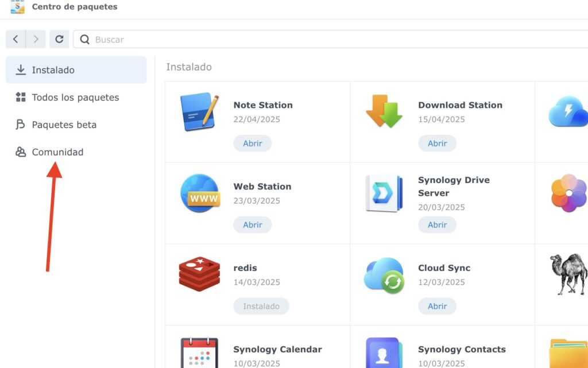Screen dimensions: 588x368
Task: Click the date 14/03/2025 under redis
Action: (x=257, y=282)
